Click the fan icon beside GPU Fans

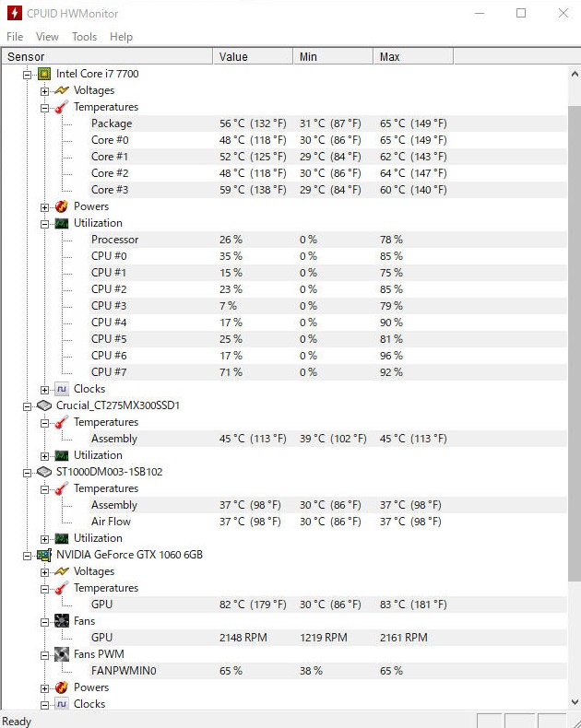pos(62,621)
